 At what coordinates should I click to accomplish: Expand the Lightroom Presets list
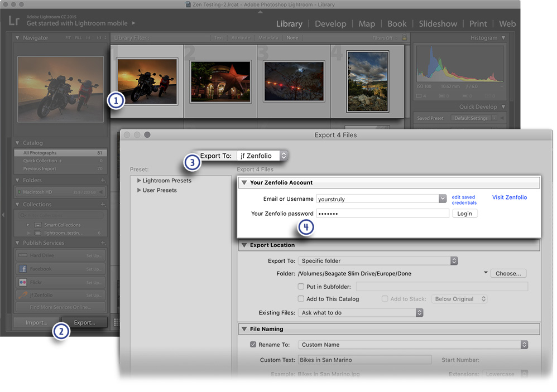139,181
